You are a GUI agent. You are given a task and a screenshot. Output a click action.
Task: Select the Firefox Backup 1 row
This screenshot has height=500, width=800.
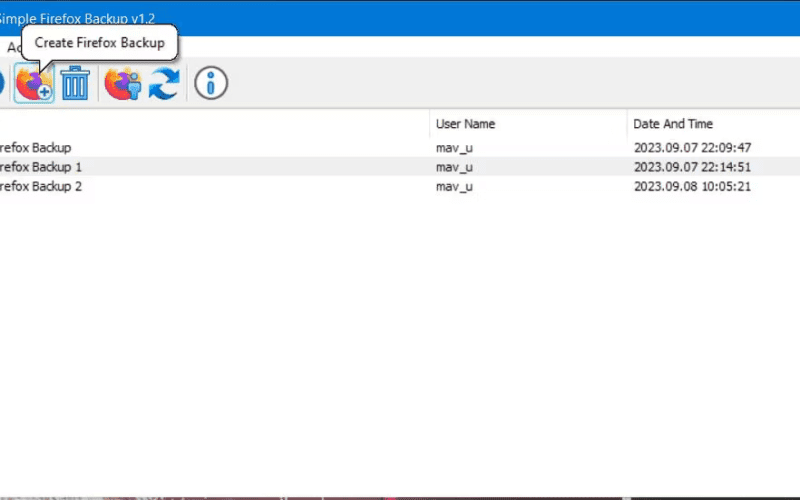[400, 167]
